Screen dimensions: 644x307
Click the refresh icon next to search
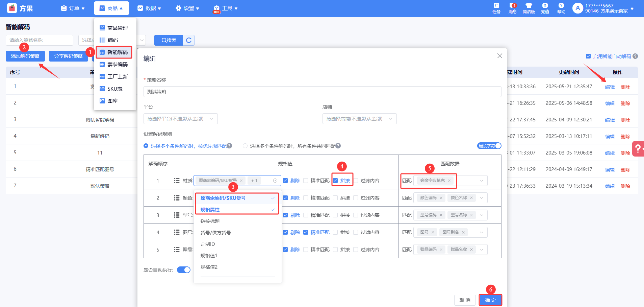[189, 40]
